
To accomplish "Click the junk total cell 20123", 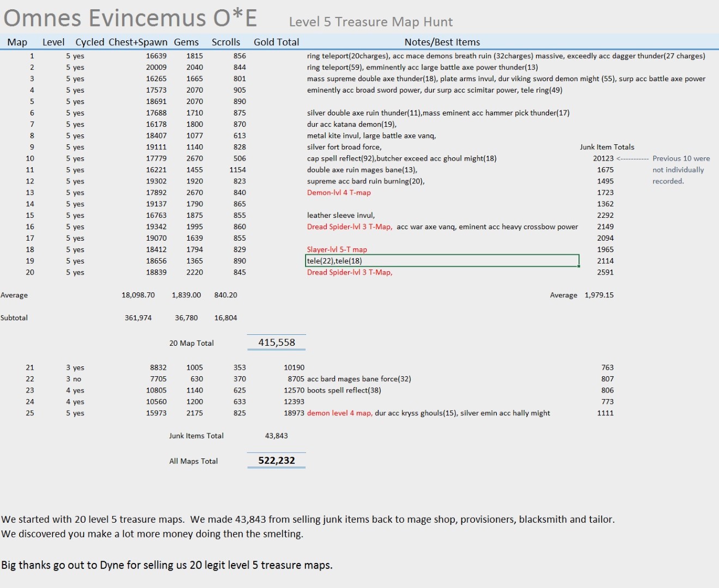I will tap(603, 158).
